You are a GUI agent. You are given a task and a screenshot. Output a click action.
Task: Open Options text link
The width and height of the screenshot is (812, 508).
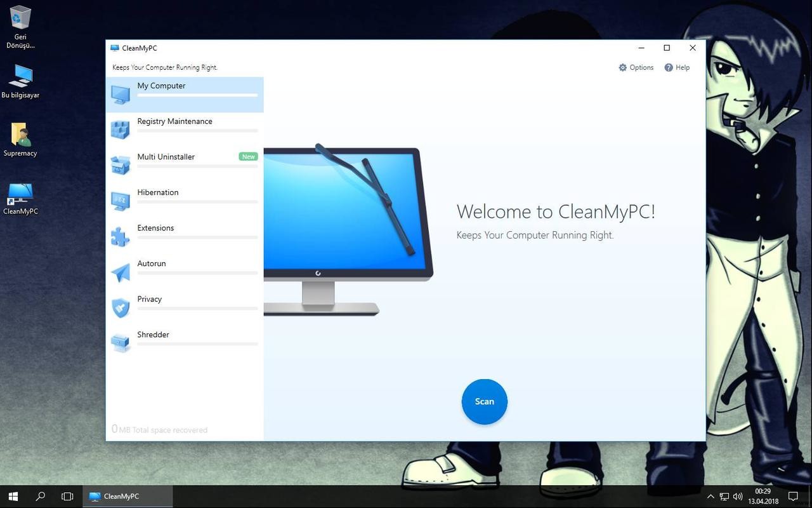coord(641,67)
